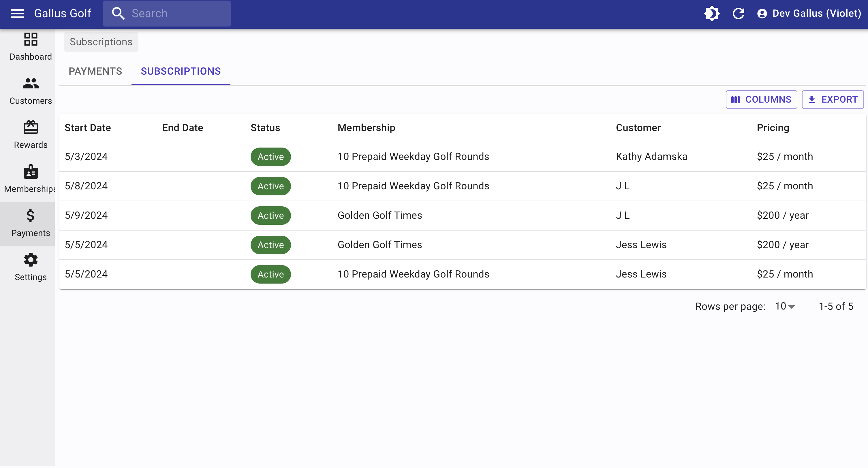Viewport: 868px width, 468px height.
Task: Click membership cell in Kathy Adamska row
Action: pos(414,156)
